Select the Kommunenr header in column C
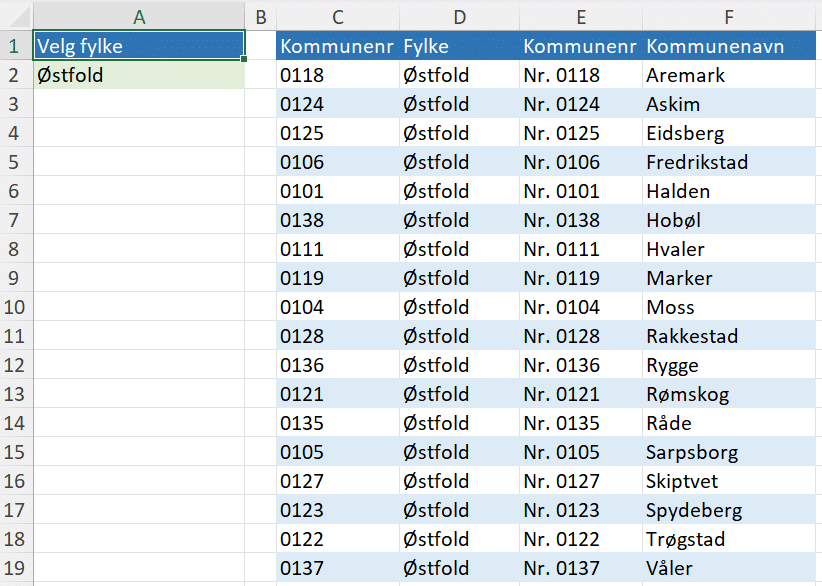The image size is (822, 586). tap(337, 46)
